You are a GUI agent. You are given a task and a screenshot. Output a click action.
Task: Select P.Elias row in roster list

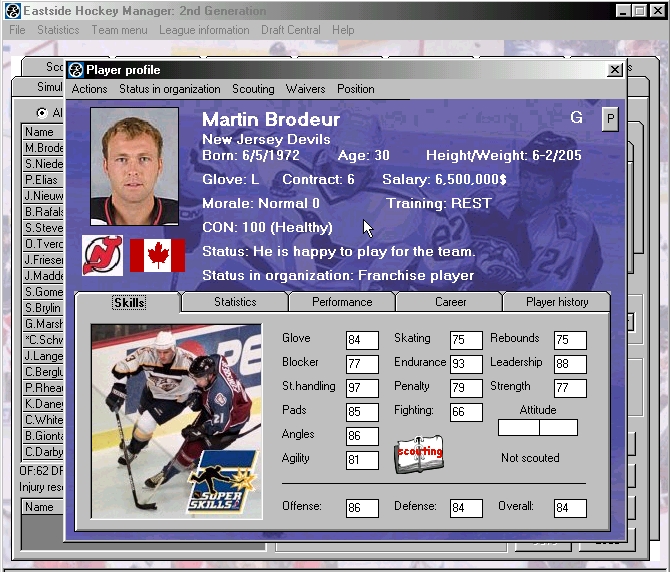(43, 180)
